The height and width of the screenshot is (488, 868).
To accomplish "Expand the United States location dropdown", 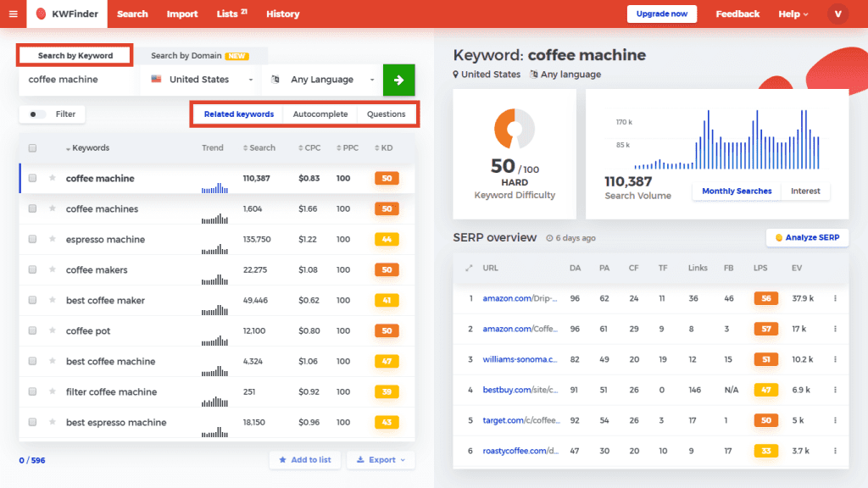I will pyautogui.click(x=201, y=80).
